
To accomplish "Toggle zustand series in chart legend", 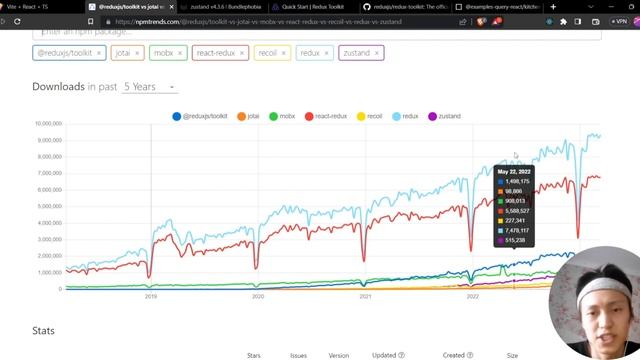I will (x=444, y=116).
